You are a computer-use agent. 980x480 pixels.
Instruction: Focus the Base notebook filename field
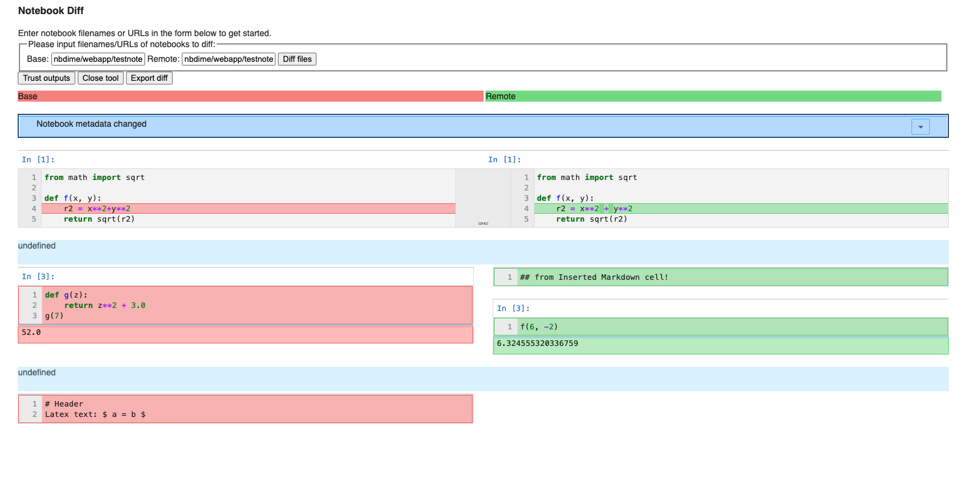(98, 59)
